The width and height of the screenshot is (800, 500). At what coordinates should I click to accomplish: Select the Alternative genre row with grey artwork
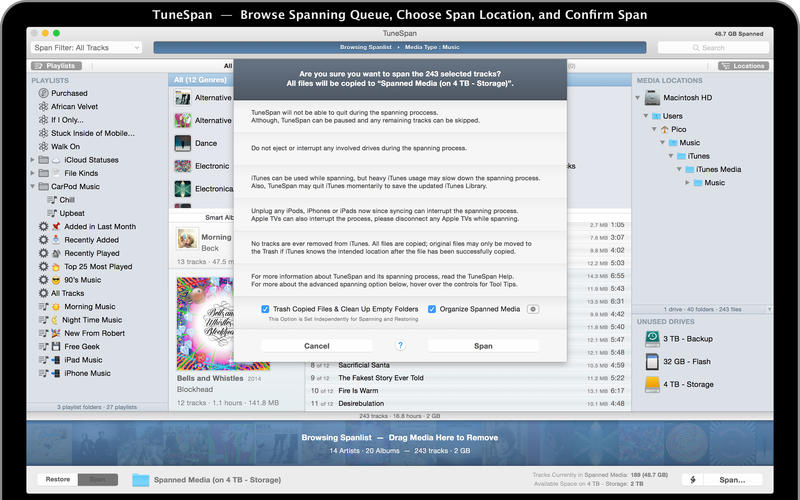pyautogui.click(x=201, y=97)
